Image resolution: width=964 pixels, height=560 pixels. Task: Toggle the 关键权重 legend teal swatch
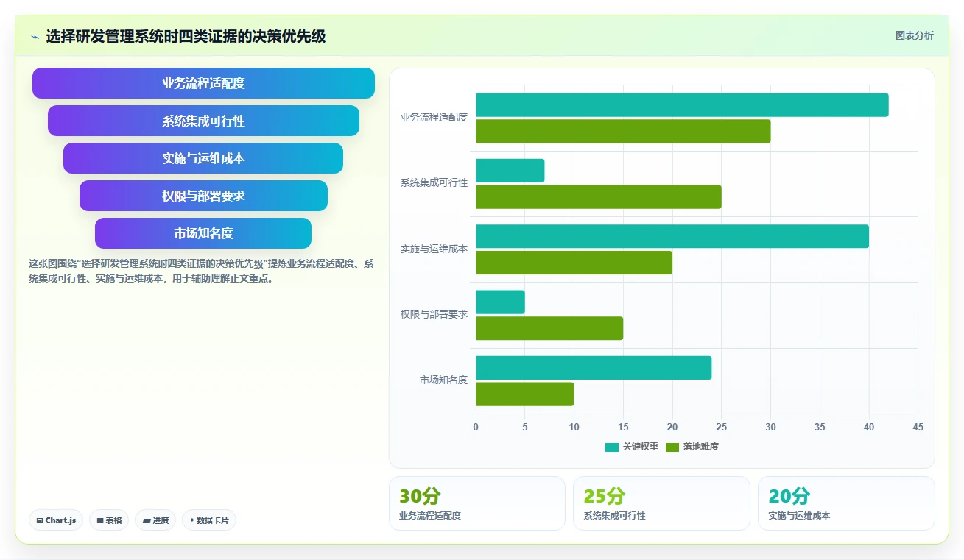612,447
